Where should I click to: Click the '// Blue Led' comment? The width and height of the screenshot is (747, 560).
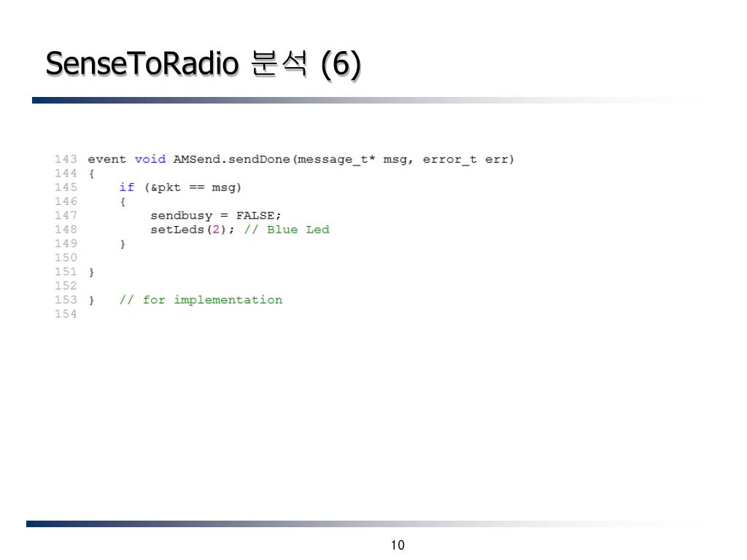click(x=287, y=230)
